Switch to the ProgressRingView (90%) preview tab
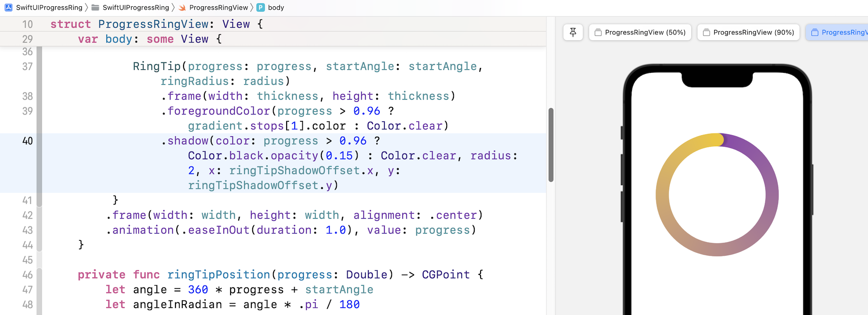Screen dimensions: 868x315 [x=748, y=33]
